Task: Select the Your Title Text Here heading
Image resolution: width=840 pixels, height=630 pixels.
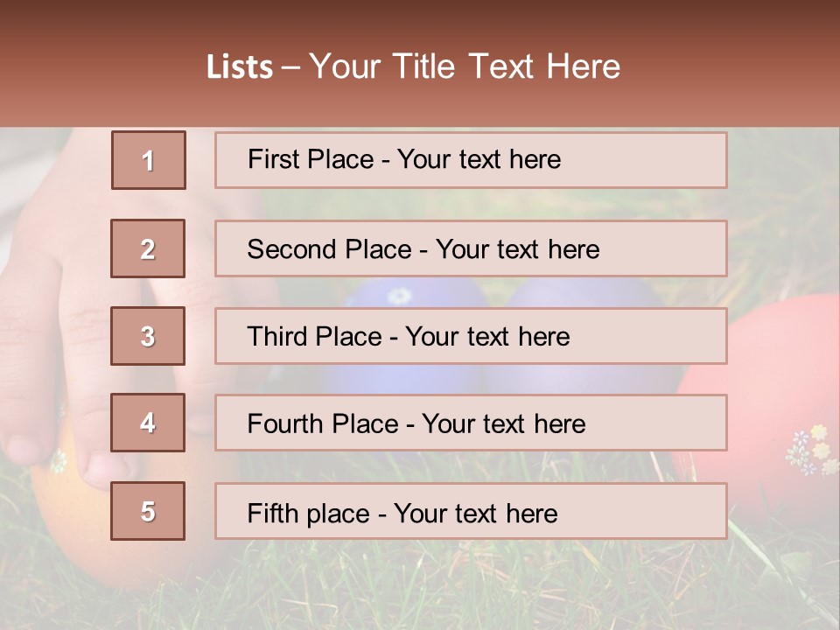Action: 465,66
